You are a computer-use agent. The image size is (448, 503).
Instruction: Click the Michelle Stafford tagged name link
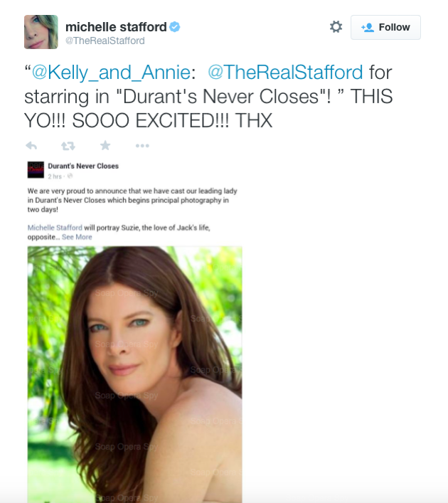tap(55, 228)
